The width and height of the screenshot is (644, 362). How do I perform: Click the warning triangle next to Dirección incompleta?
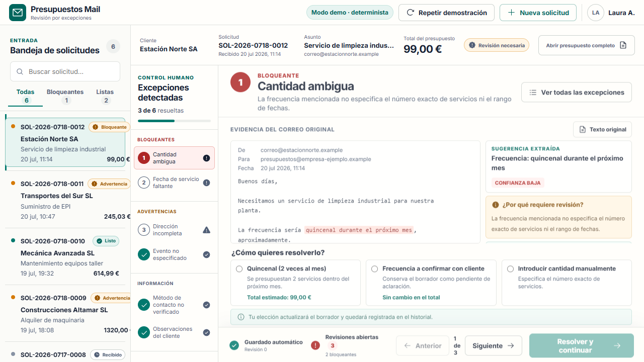(x=206, y=230)
